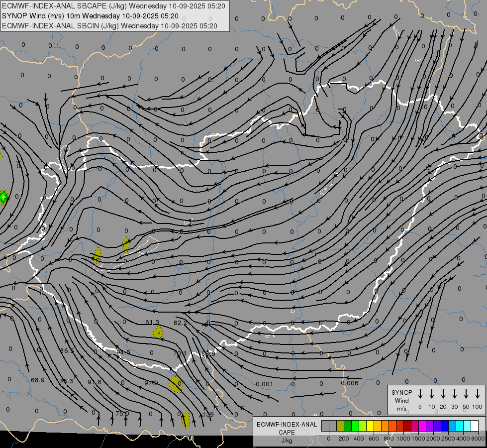Click the map value 61.3
The height and width of the screenshot is (448, 487).
pos(152,323)
